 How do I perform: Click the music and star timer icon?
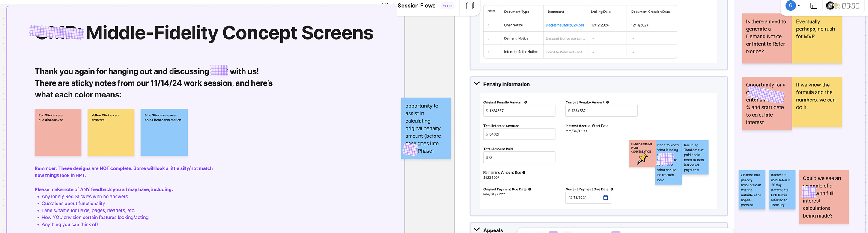pos(832,6)
